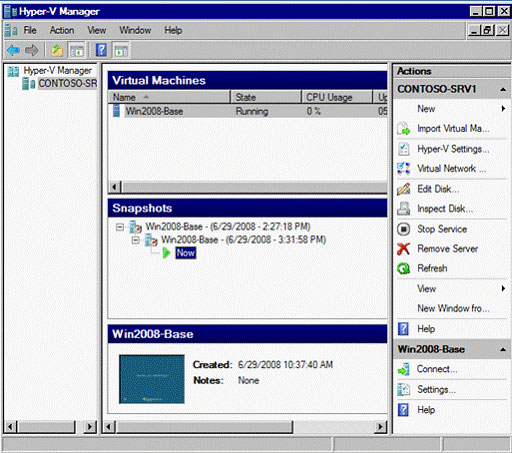This screenshot has width=512, height=453.
Task: Click the Hyper-V Settings icon
Action: pyautogui.click(x=404, y=149)
